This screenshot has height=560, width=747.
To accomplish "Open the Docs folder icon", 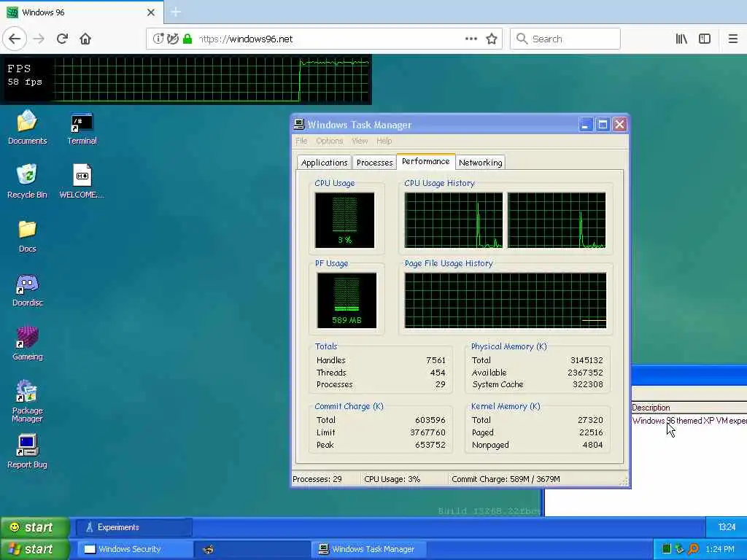I will pos(27,236).
